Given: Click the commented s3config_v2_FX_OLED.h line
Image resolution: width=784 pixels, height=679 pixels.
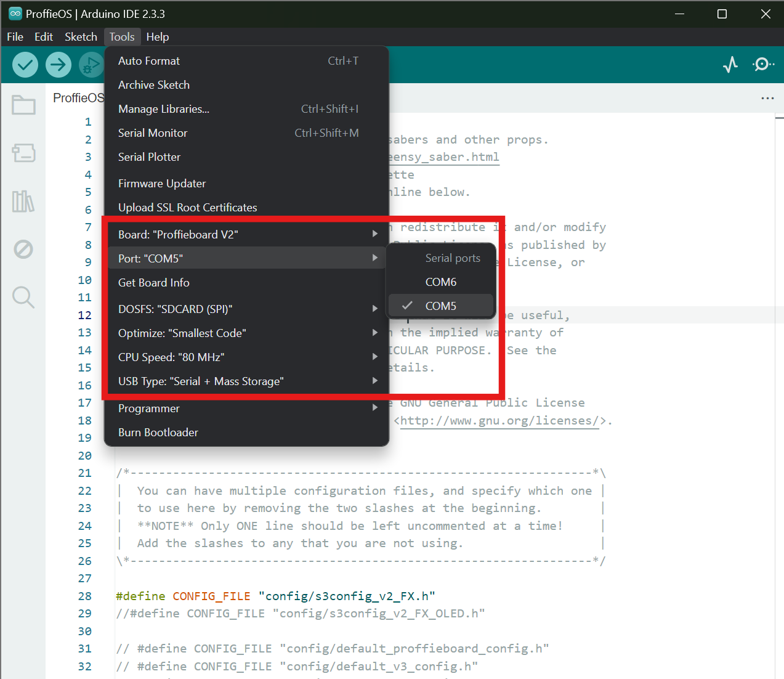Looking at the screenshot, I should point(301,614).
